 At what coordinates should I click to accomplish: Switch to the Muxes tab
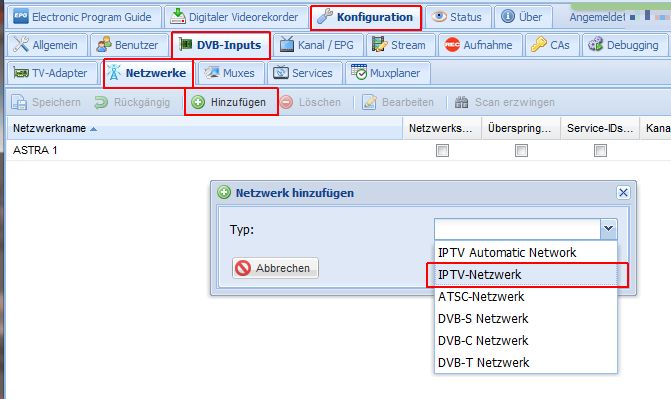click(230, 73)
